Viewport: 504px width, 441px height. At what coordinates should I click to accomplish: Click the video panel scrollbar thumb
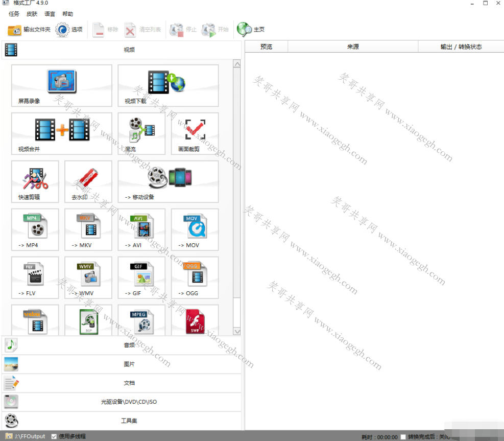pos(237,182)
